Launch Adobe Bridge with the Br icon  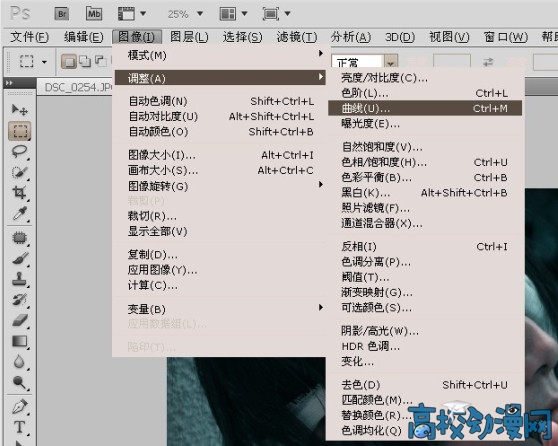pos(62,14)
